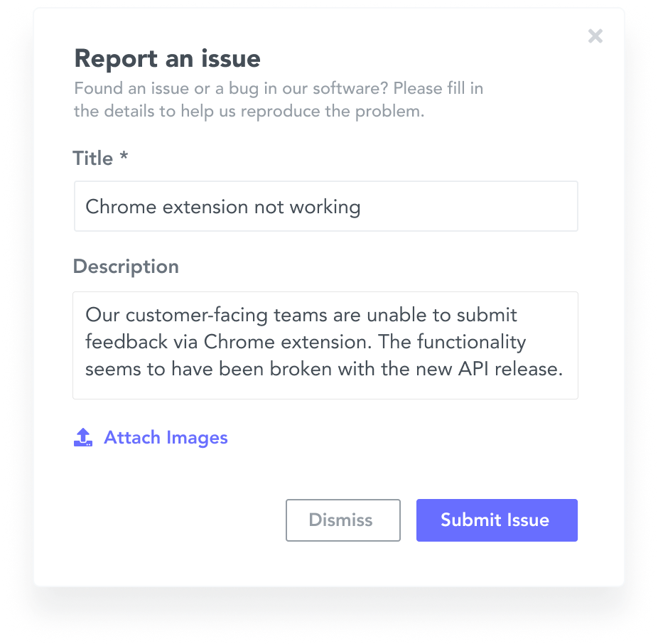Close the Report an issue dialog
Screen dimensions: 658x644
coord(595,36)
